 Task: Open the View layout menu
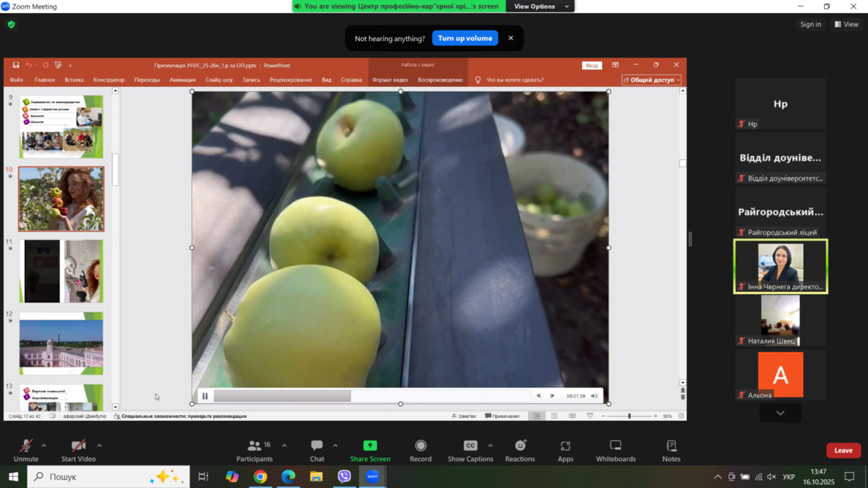pyautogui.click(x=846, y=25)
